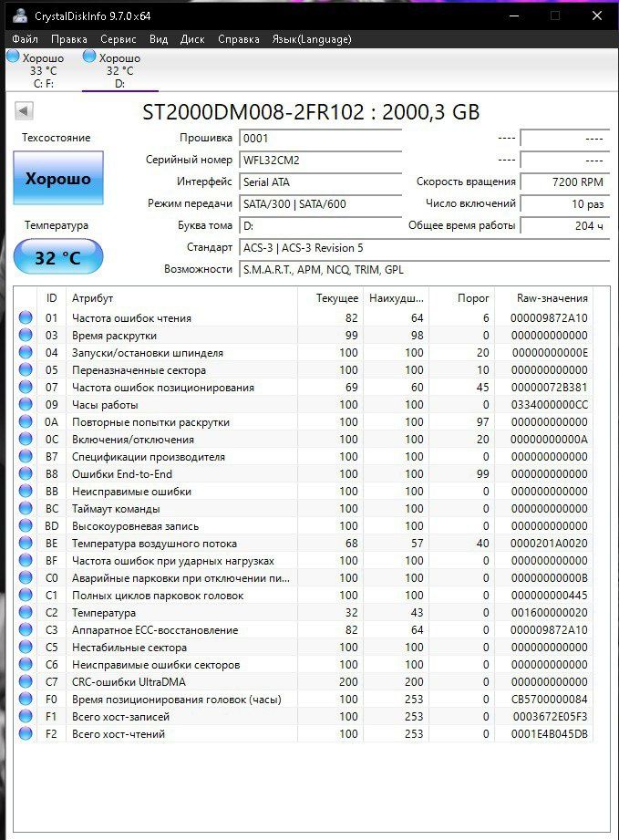The image size is (619, 840).
Task: Click the Возможности field with S.M.A.R.T., APM
Action: click(424, 269)
